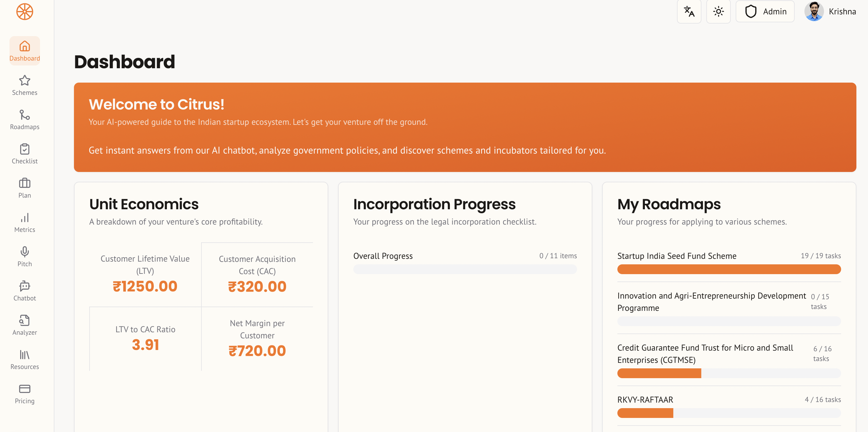Click the Citrus orange wheel logo
The width and height of the screenshot is (868, 432).
[x=24, y=12]
